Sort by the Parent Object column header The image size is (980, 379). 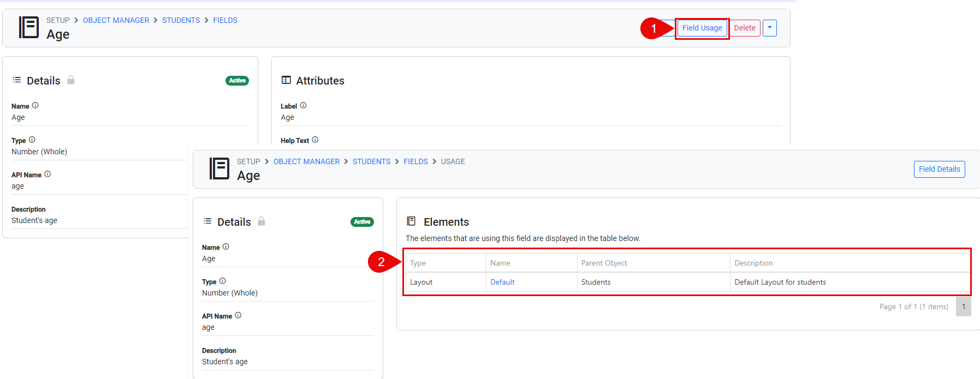pyautogui.click(x=604, y=263)
